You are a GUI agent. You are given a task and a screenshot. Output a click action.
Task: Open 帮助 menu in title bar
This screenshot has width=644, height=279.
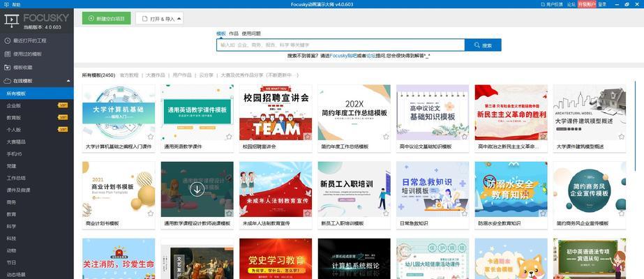(16, 4)
